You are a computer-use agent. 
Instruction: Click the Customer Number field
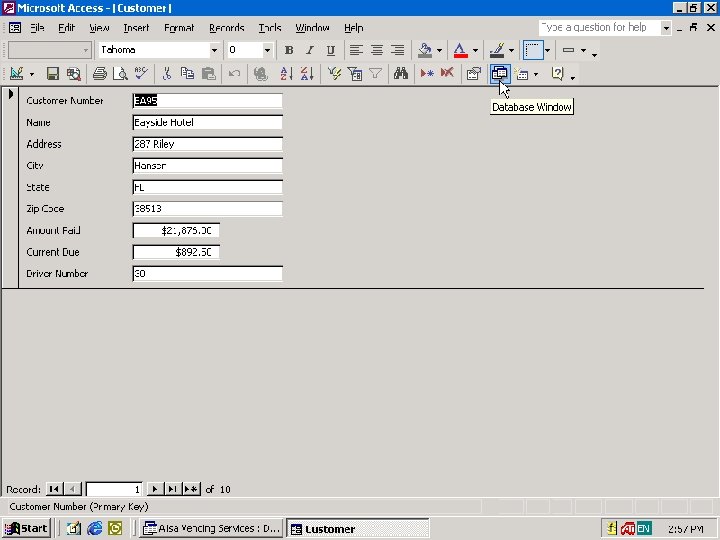coord(208,101)
